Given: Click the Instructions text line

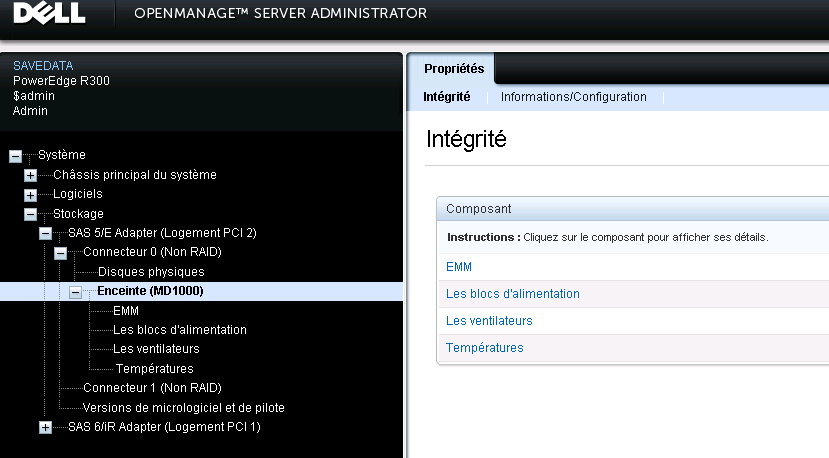Looking at the screenshot, I should (x=608, y=237).
